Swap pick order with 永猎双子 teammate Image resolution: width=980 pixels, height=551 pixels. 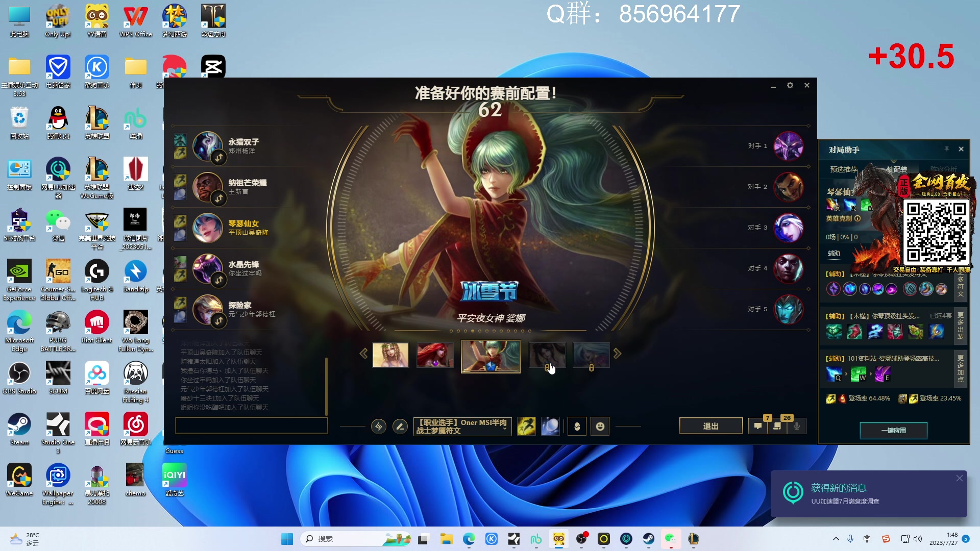point(219,158)
